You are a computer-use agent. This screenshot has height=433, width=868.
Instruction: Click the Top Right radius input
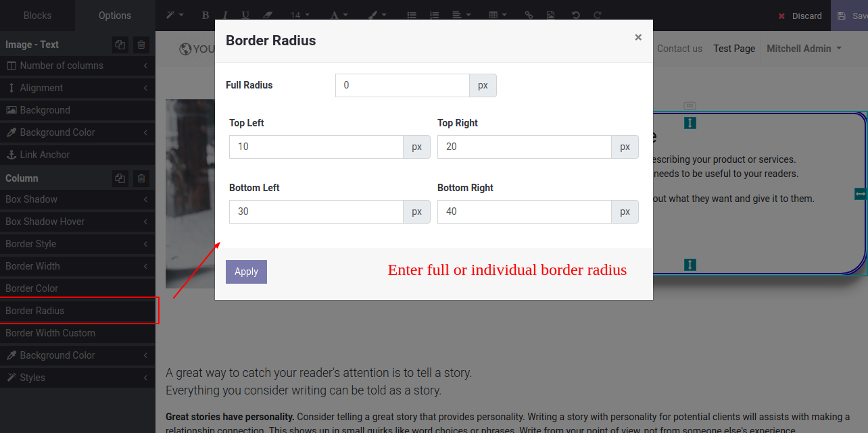525,147
